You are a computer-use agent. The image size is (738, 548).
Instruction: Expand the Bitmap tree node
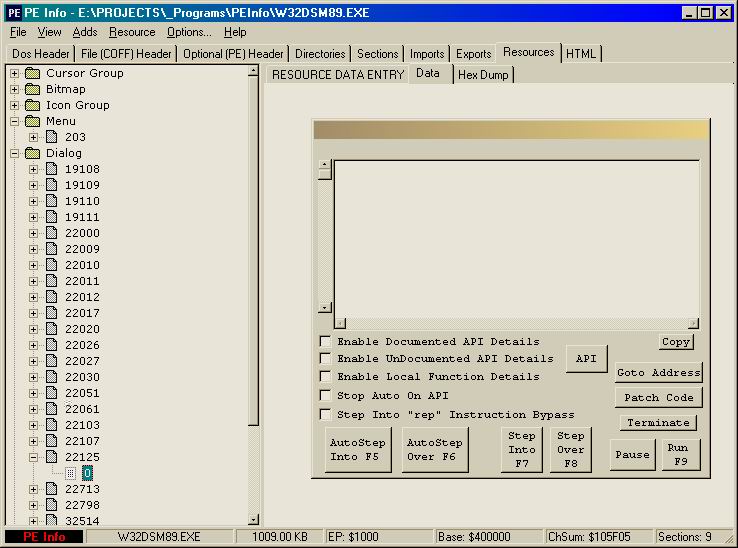pos(14,89)
